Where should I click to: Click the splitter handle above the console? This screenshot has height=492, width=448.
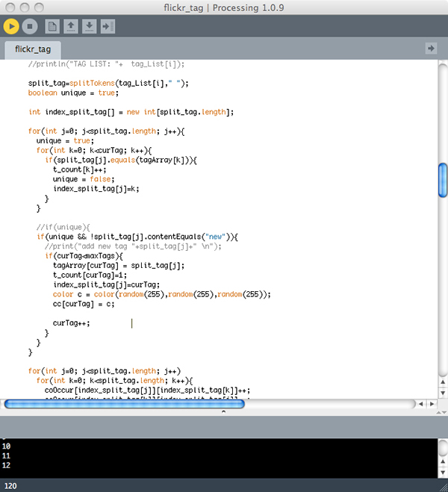coord(223,411)
